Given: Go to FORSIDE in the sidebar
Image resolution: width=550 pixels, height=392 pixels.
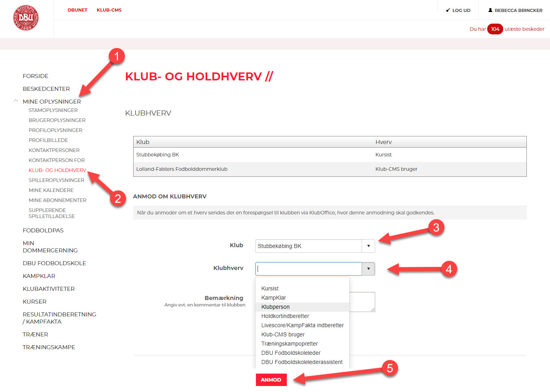Looking at the screenshot, I should point(36,76).
